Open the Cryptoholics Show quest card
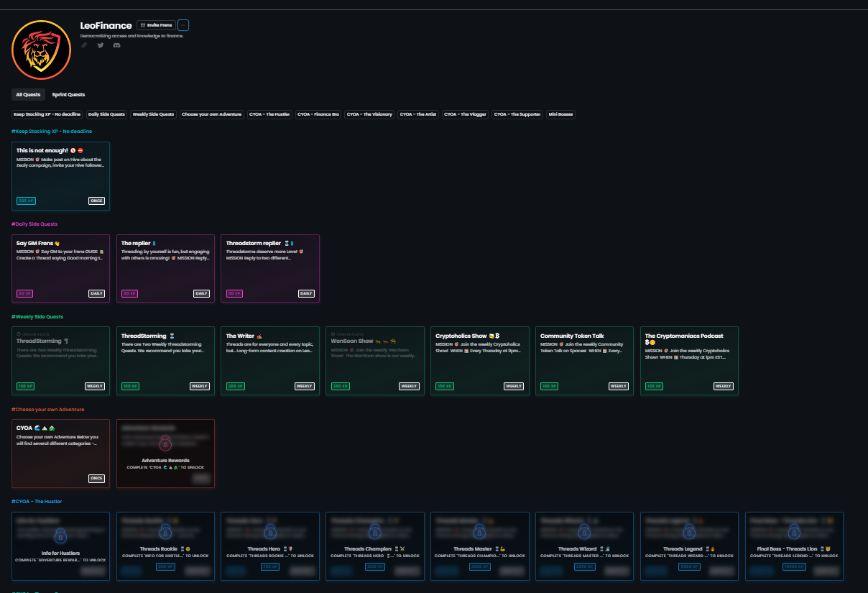The height and width of the screenshot is (593, 868). point(481,361)
